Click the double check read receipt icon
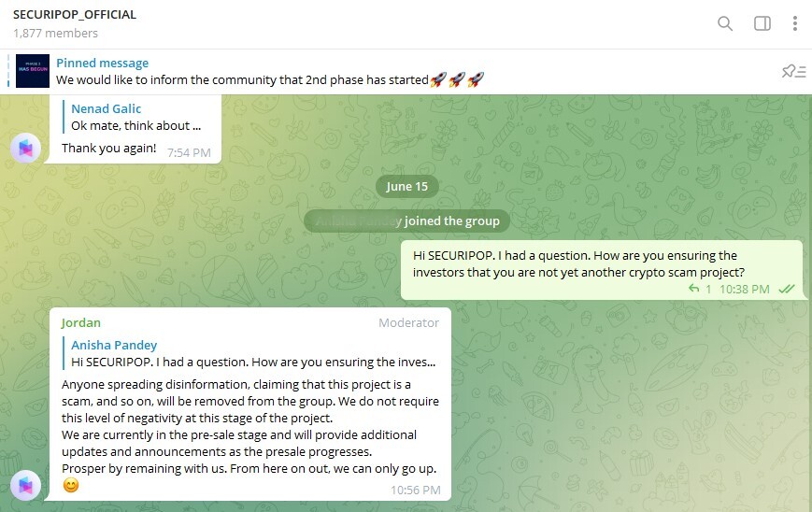 point(787,289)
